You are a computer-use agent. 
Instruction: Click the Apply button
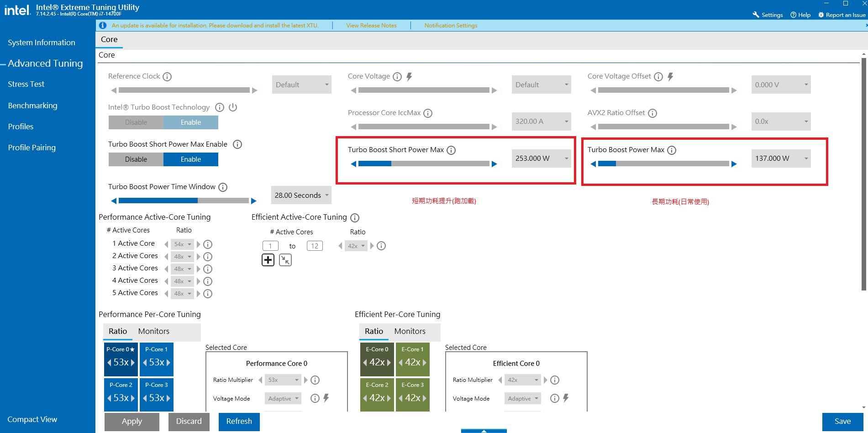coord(132,422)
